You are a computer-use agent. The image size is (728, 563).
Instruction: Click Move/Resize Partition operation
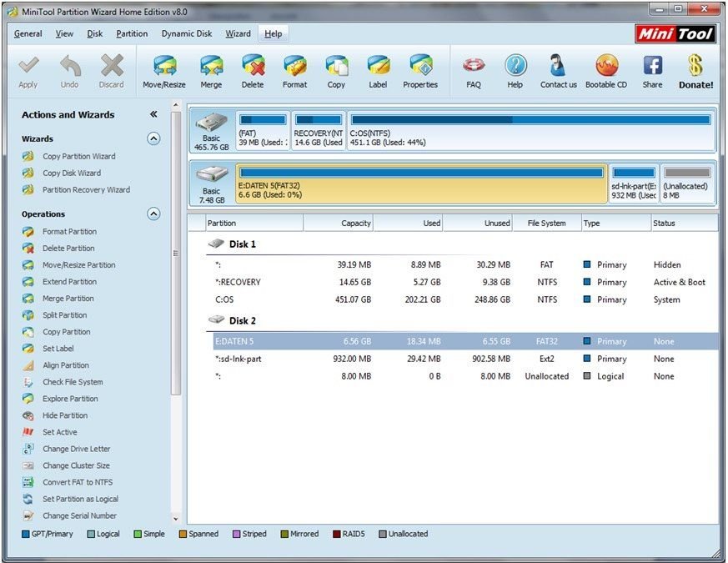point(79,265)
